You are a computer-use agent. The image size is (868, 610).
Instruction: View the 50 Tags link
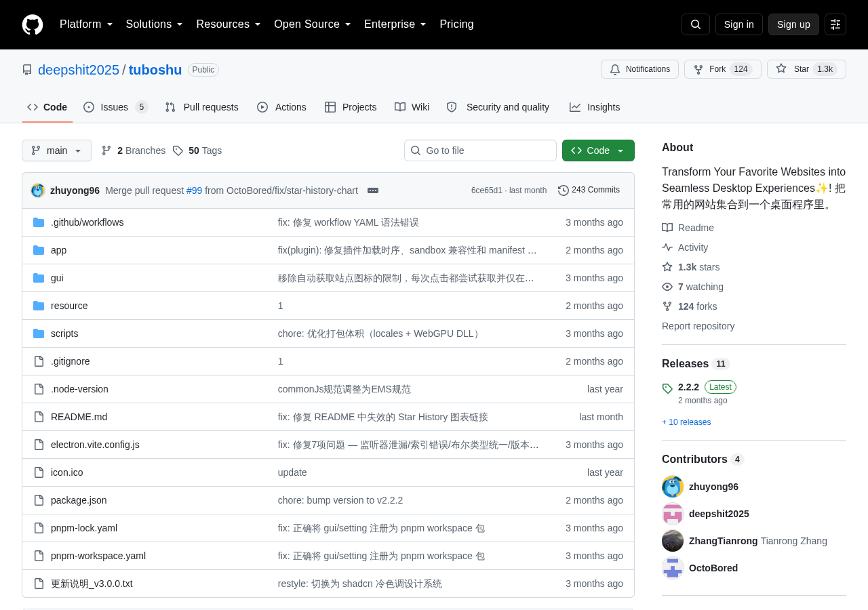click(x=197, y=150)
